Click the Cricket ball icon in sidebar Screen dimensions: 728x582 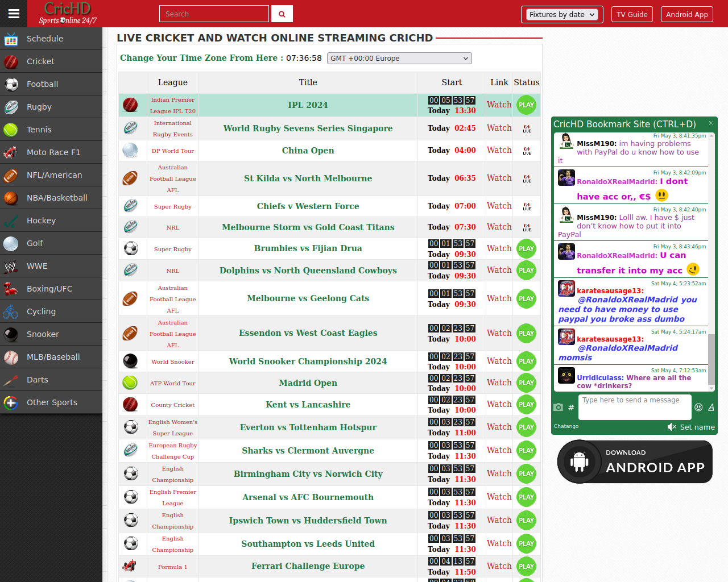(x=11, y=61)
